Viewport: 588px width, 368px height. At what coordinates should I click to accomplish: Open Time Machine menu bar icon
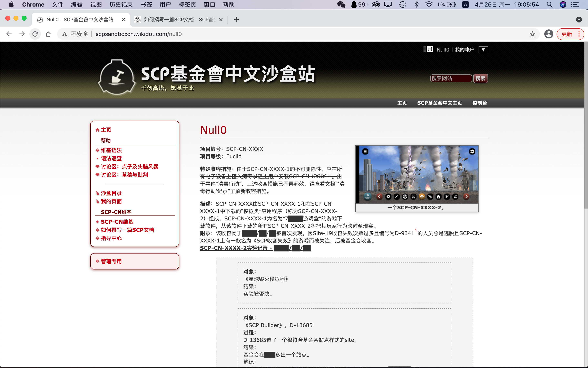coord(402,4)
